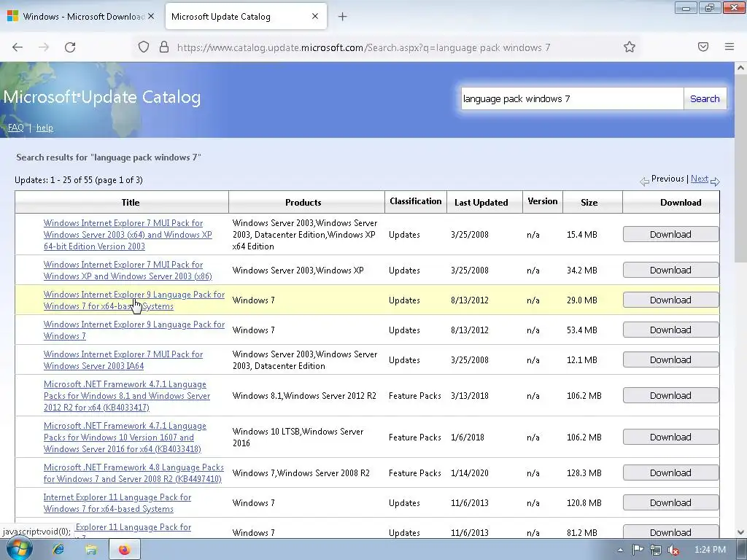Image resolution: width=747 pixels, height=560 pixels.
Task: Go to Next results page link
Action: 700,179
